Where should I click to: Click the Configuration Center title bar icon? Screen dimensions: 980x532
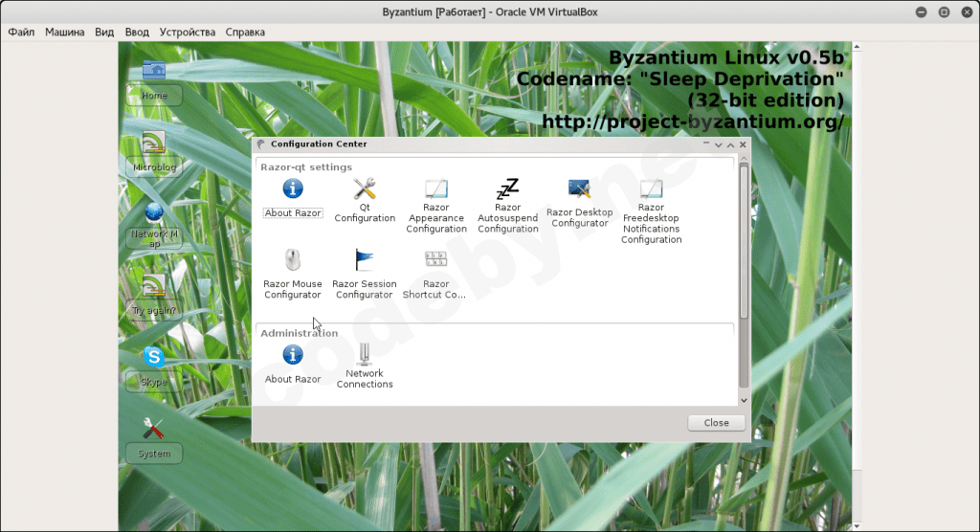[260, 144]
